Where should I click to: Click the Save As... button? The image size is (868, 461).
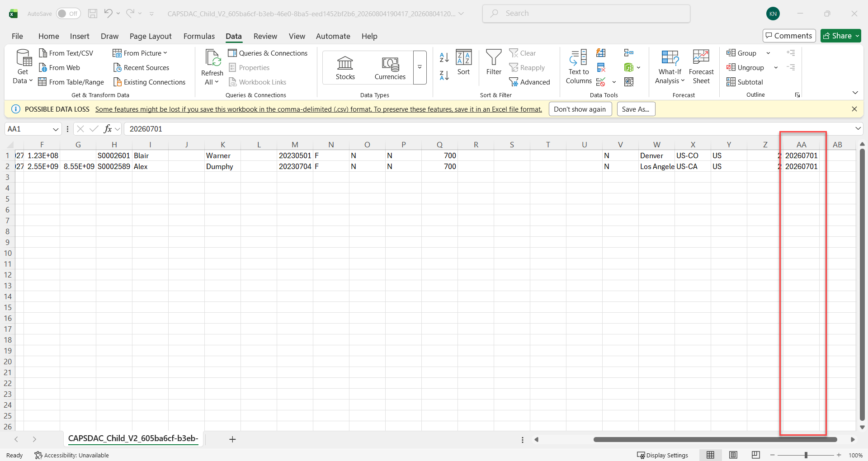click(x=636, y=109)
